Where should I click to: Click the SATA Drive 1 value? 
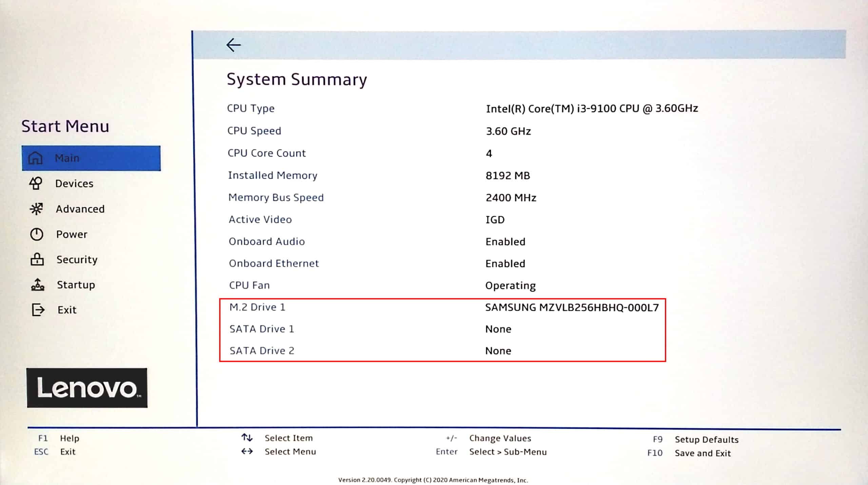click(498, 329)
